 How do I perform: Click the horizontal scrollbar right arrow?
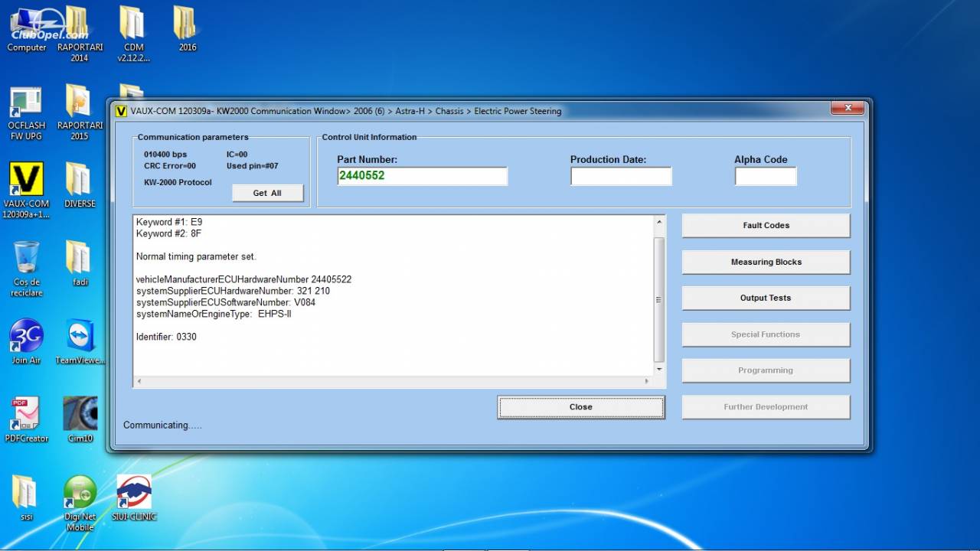(x=647, y=381)
